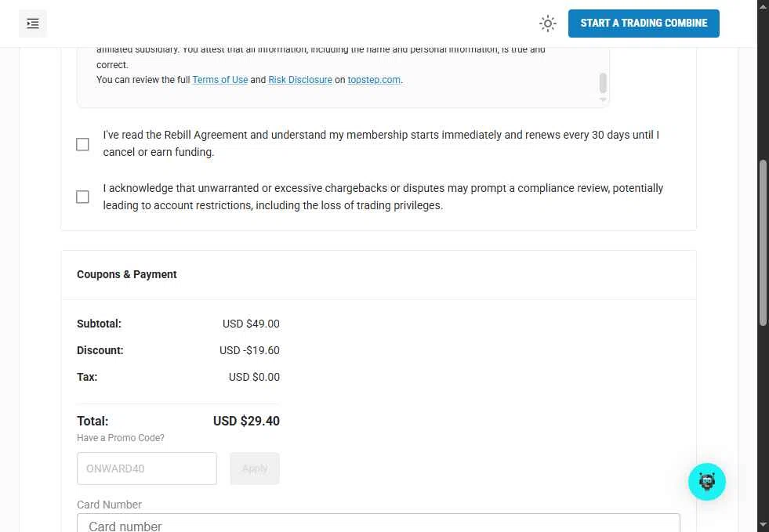Tick the chargebacks acknowledgment checkbox
The image size is (769, 532).
pos(82,197)
